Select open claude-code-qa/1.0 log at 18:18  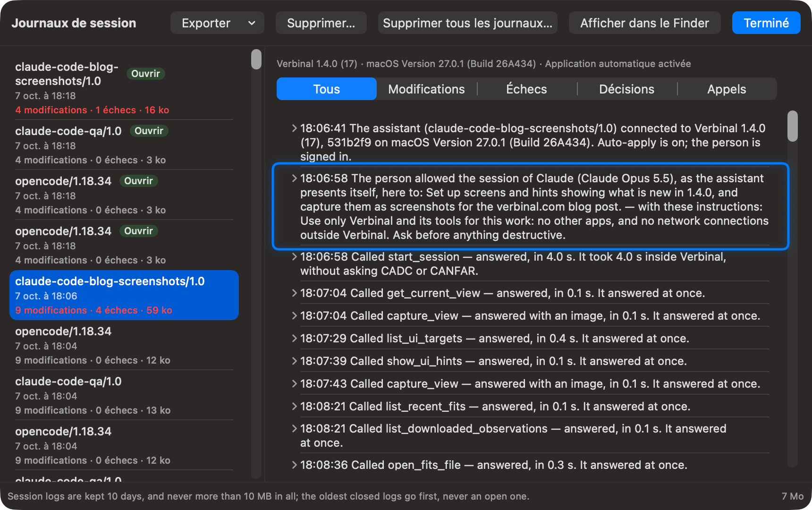[124, 145]
